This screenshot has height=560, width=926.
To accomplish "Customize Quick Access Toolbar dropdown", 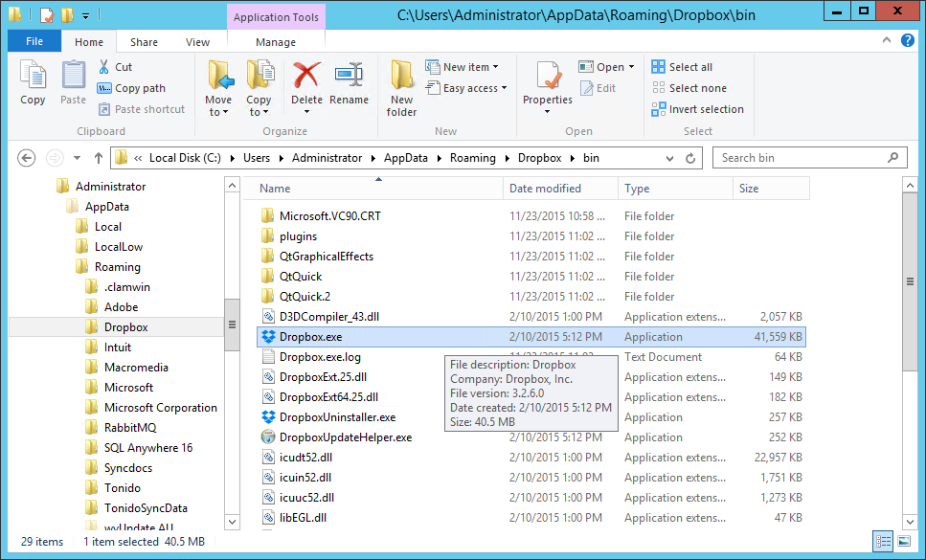I will point(85,16).
